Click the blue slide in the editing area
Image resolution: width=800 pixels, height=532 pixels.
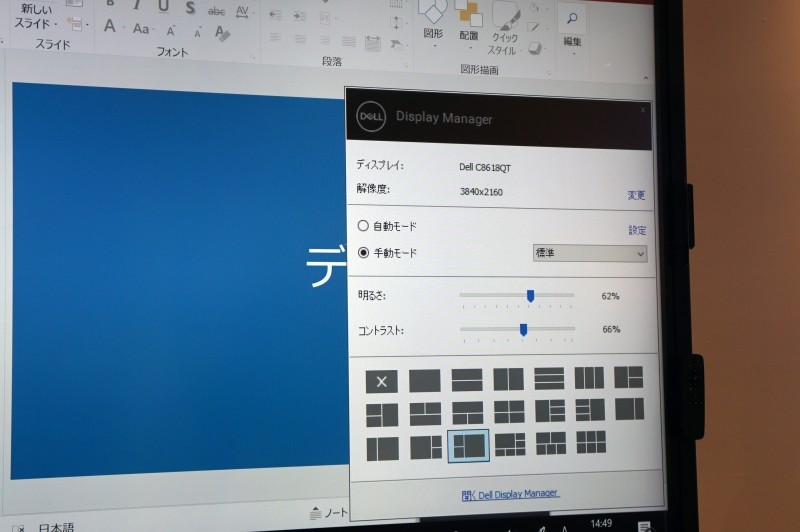[179, 281]
